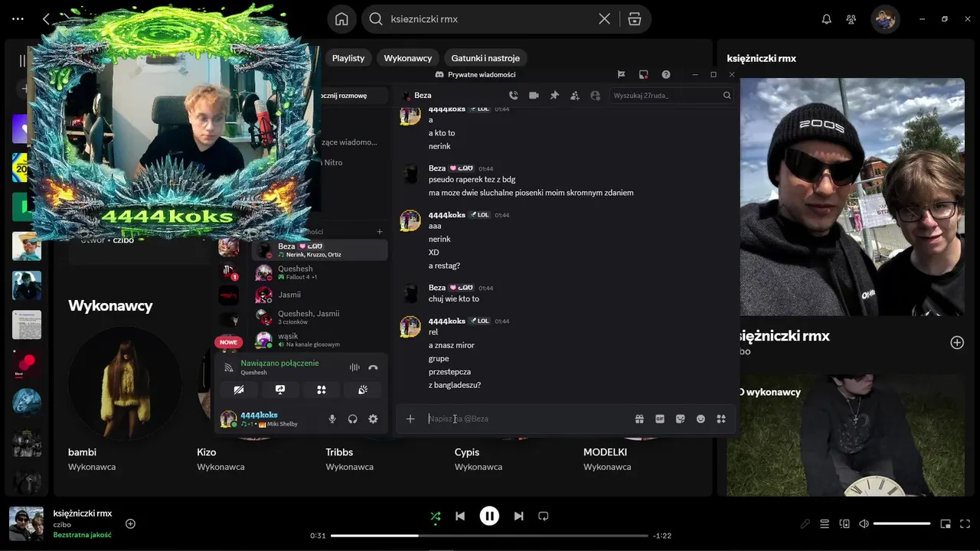
Task: Open the Discord apps icon in chat bar
Action: tap(720, 419)
